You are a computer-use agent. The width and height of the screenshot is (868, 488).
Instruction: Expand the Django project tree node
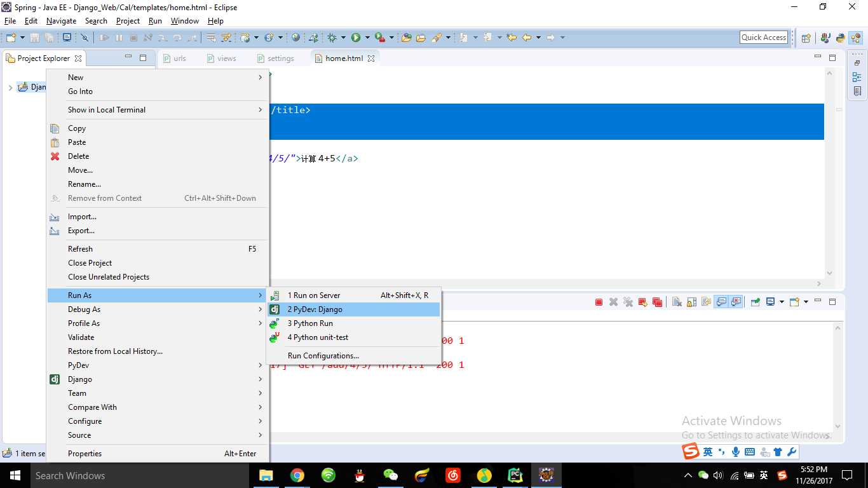coord(10,87)
